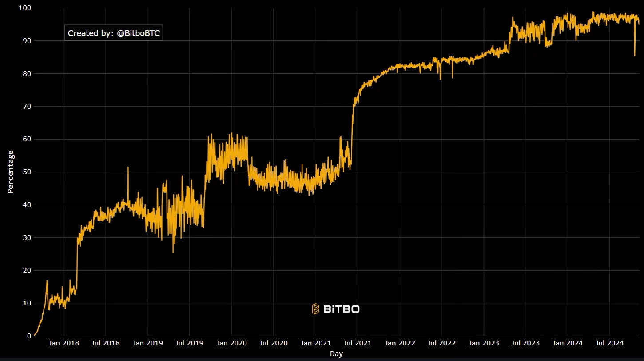644x361 pixels.
Task: Click the "Day" x-axis title
Action: click(336, 354)
